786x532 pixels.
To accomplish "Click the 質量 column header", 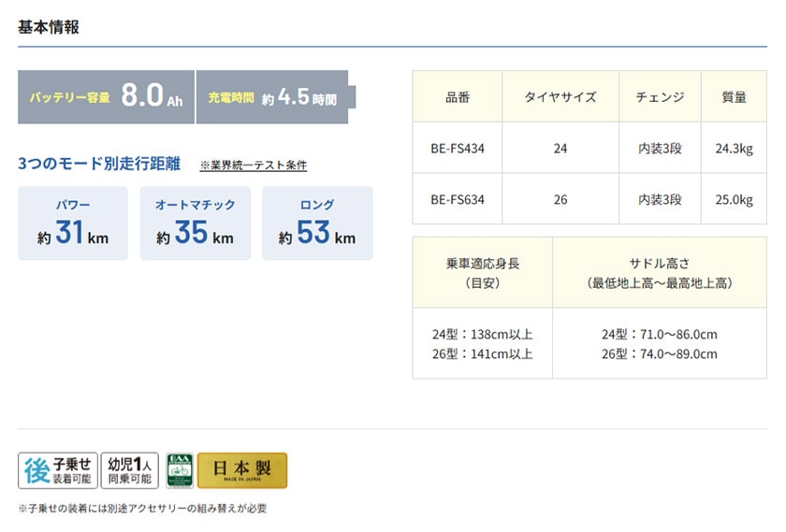I will tap(734, 96).
